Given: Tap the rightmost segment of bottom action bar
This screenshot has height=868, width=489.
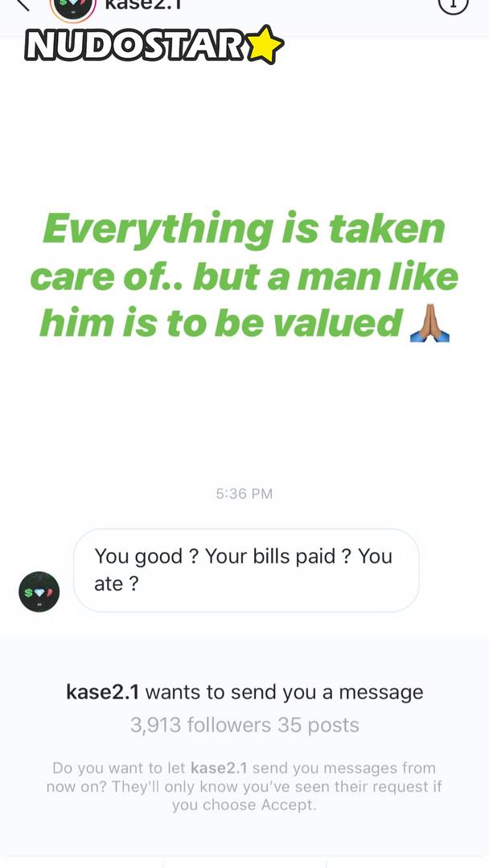Looking at the screenshot, I should [x=408, y=863].
